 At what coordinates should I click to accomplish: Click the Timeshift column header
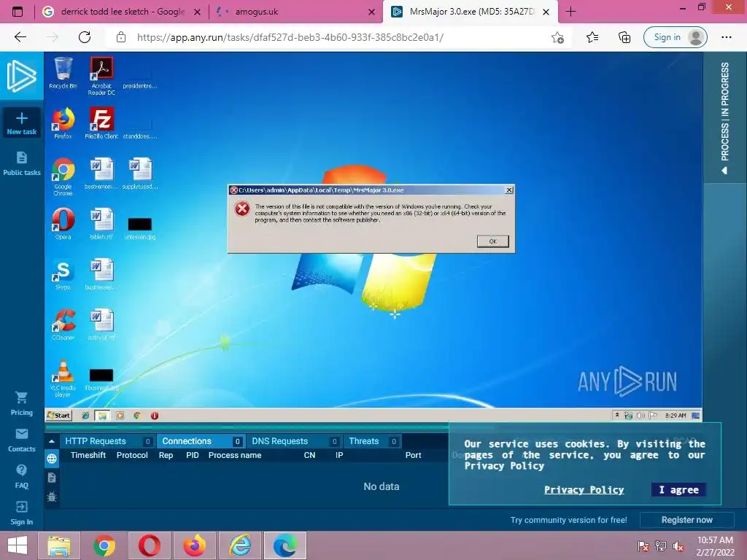pos(88,455)
